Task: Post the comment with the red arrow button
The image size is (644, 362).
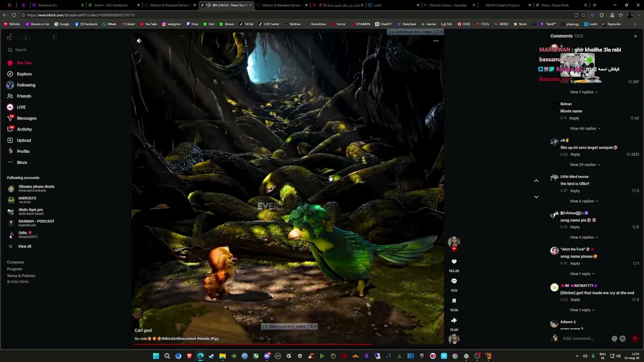Action: point(634,339)
